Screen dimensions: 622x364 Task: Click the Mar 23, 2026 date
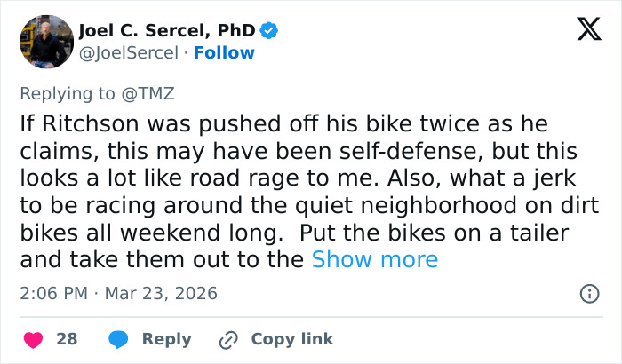[x=163, y=293]
